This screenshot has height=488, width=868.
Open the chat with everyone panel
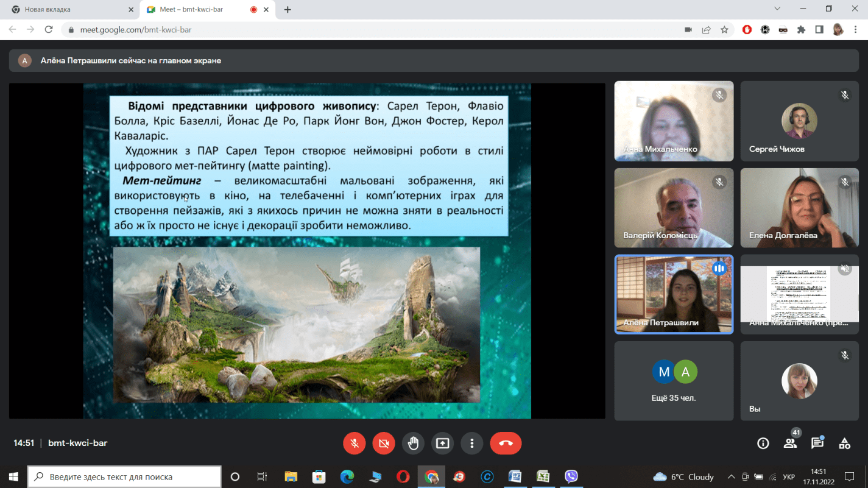point(817,443)
